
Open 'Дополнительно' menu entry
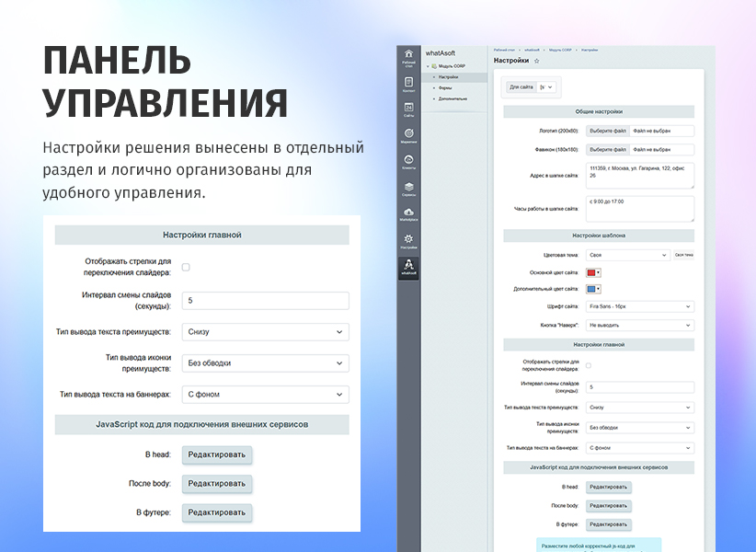click(x=452, y=98)
